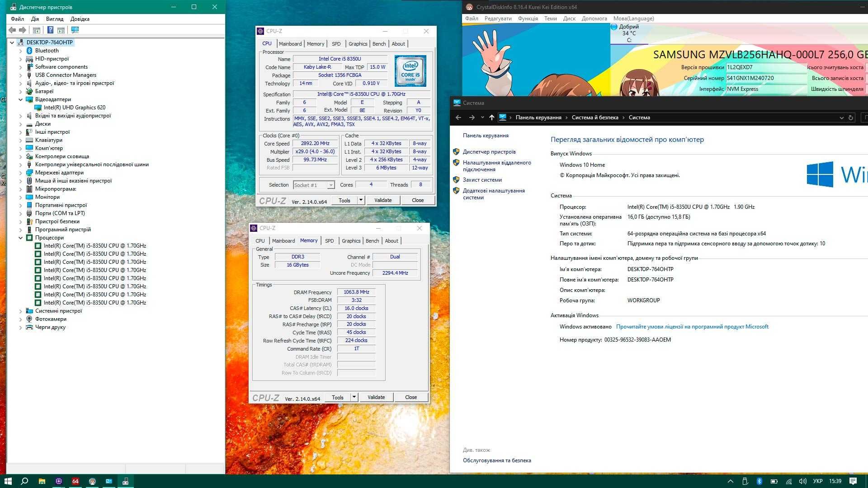This screenshot has width=868, height=488.
Task: Open File Explorer from the taskbar
Action: pos(42,481)
